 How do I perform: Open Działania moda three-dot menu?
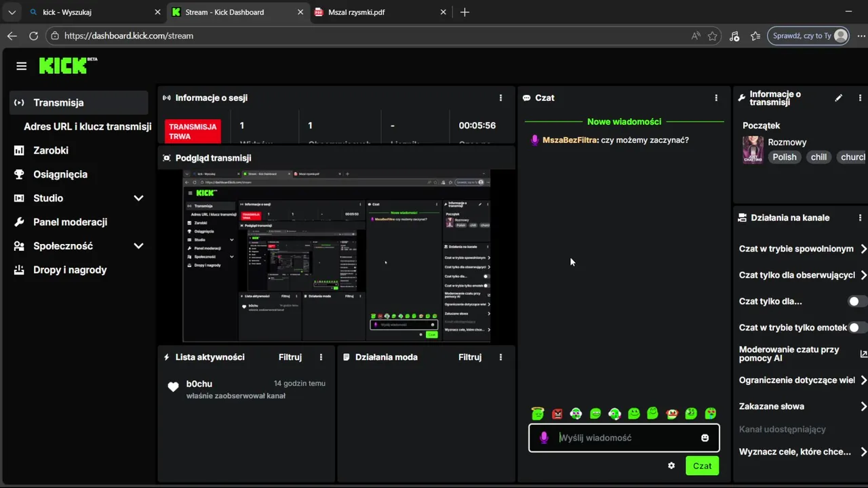click(x=501, y=357)
